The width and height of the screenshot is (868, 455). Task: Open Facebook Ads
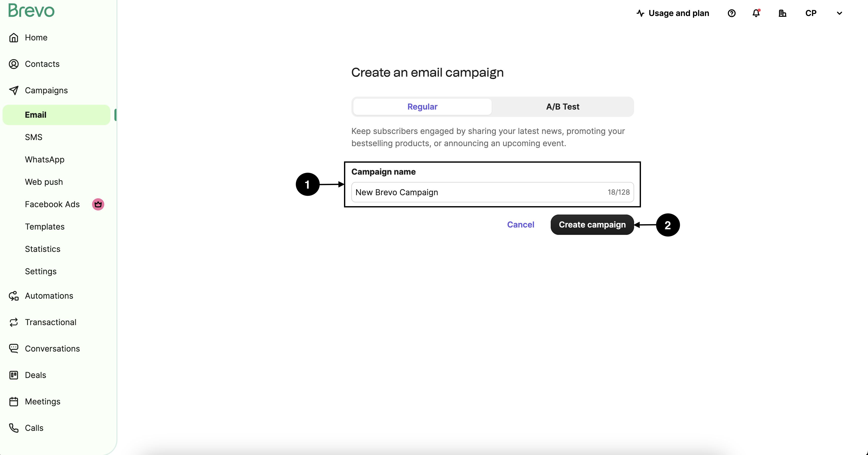pos(52,204)
